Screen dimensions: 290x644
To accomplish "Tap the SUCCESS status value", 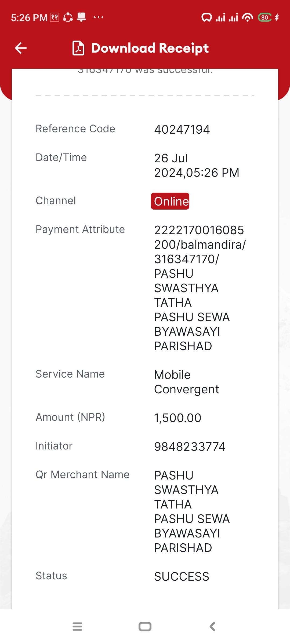I will [x=182, y=576].
